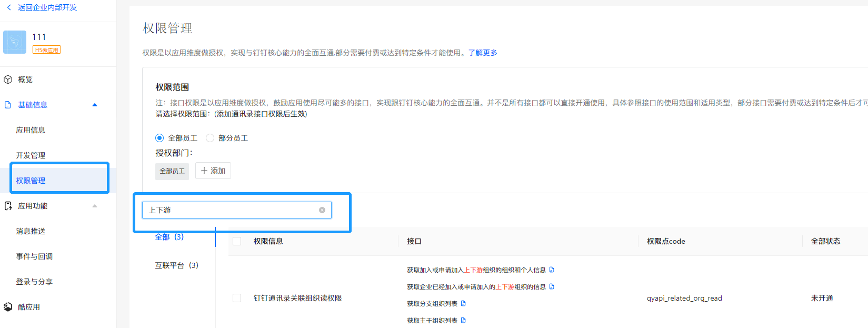Clear the search box with the X icon
This screenshot has width=868, height=328.
322,210
